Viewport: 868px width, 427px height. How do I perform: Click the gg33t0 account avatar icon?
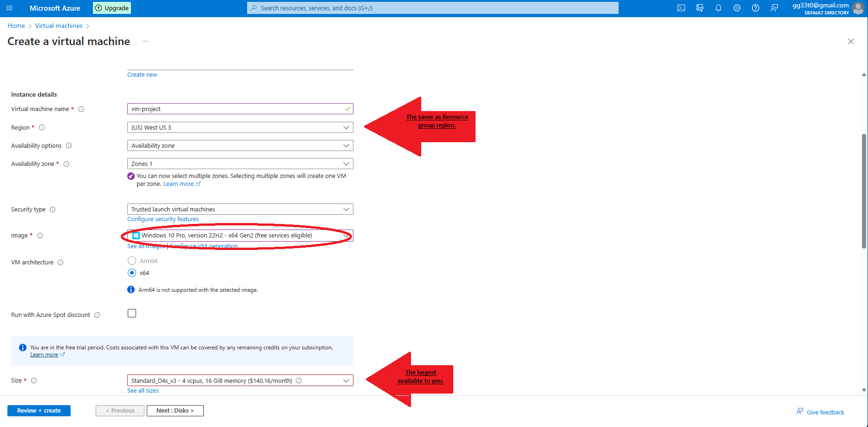[x=858, y=8]
